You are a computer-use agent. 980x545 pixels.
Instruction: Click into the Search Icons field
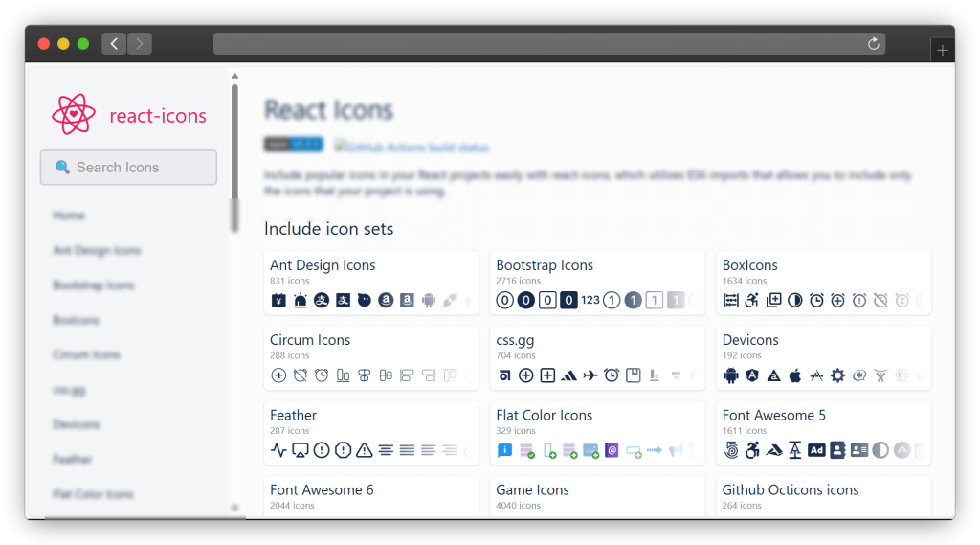point(128,168)
